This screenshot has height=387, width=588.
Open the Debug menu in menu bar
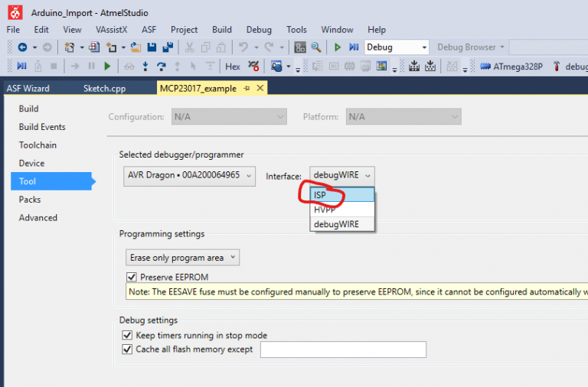(259, 30)
